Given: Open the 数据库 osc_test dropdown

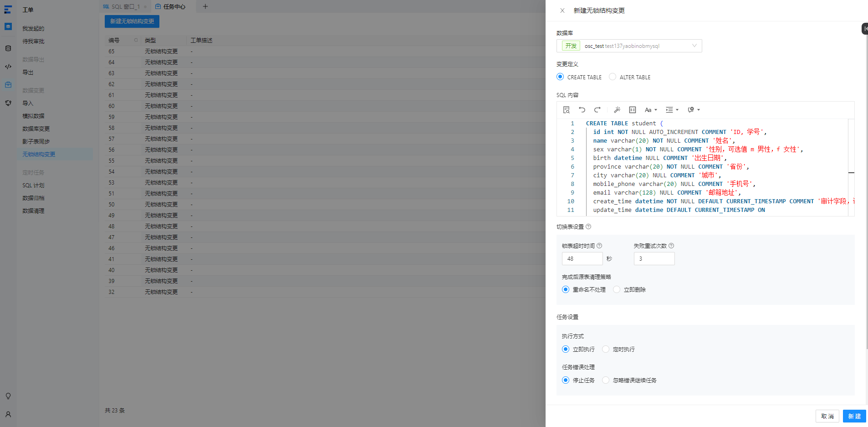Looking at the screenshot, I should [629, 46].
